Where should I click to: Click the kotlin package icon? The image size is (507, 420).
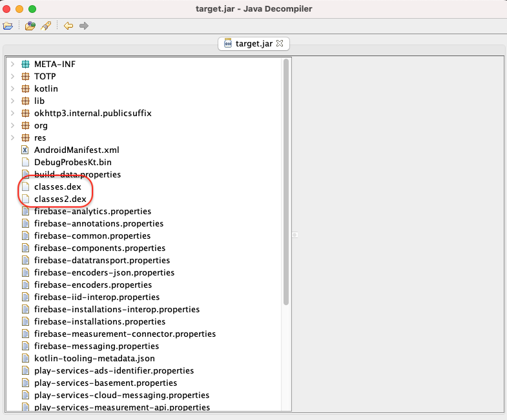pyautogui.click(x=25, y=88)
